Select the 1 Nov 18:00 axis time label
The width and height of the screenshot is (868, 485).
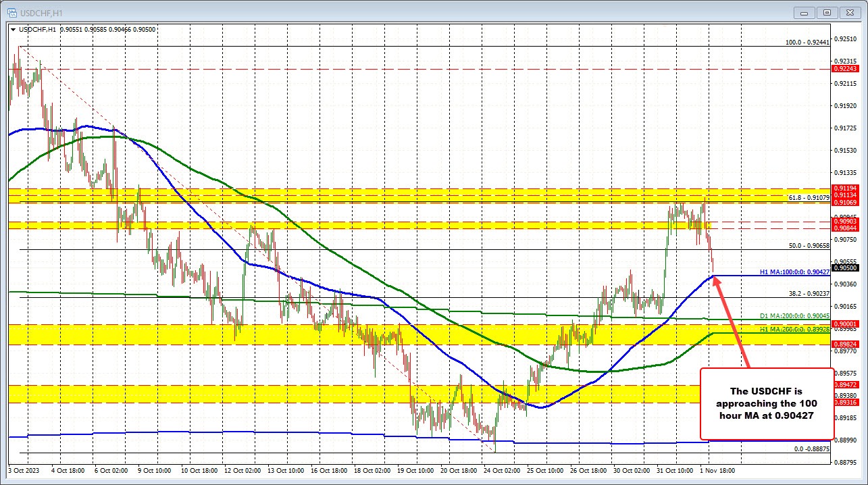click(x=718, y=470)
